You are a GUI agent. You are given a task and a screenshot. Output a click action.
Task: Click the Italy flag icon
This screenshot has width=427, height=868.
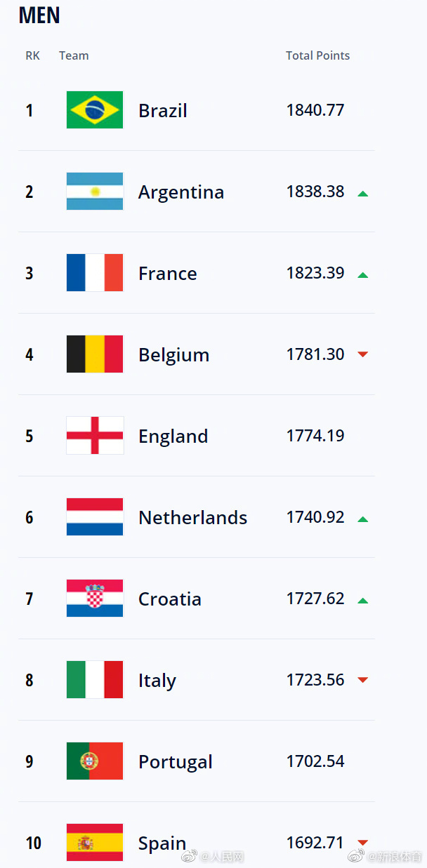click(95, 680)
